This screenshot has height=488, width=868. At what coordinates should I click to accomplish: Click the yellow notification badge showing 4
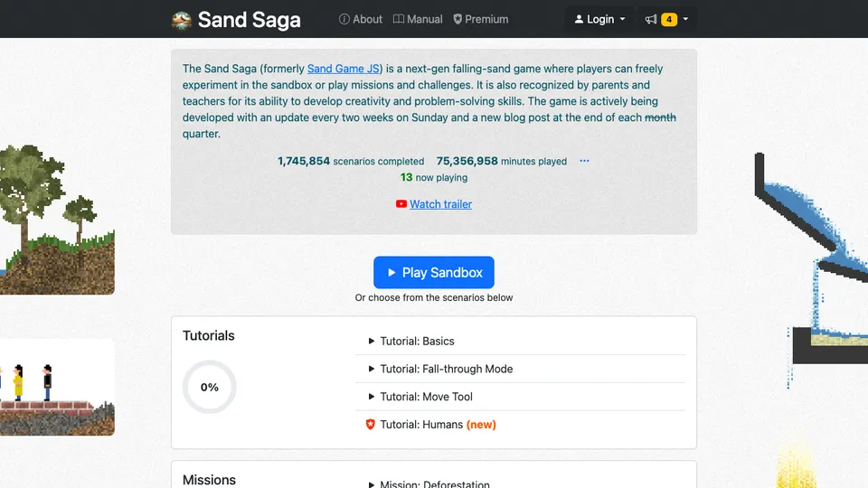coord(669,19)
